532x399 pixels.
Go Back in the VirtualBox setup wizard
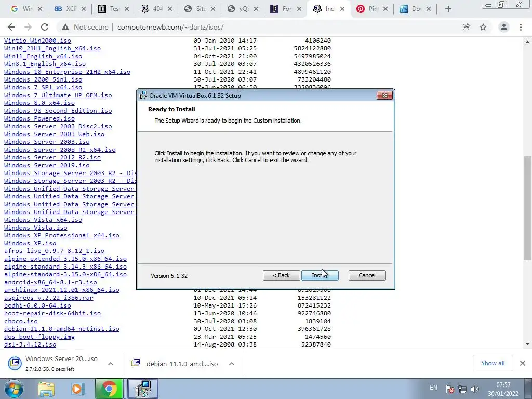coord(281,275)
